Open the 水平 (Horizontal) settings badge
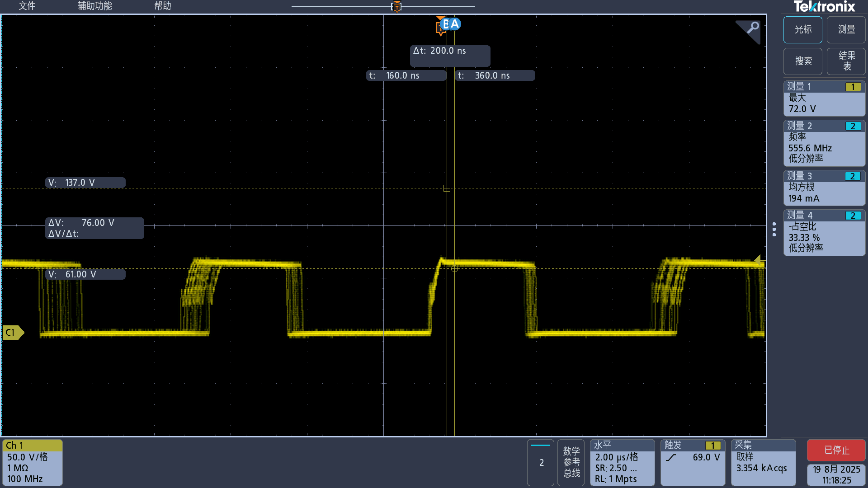This screenshot has width=868, height=488. coord(622,462)
